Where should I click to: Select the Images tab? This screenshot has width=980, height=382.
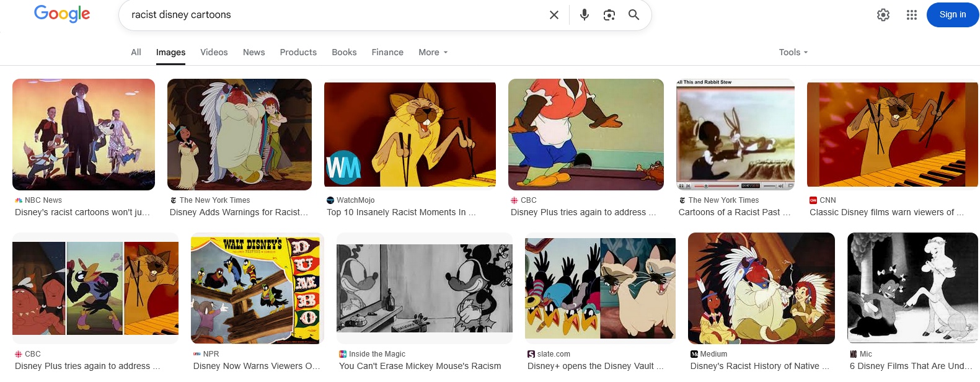point(170,52)
